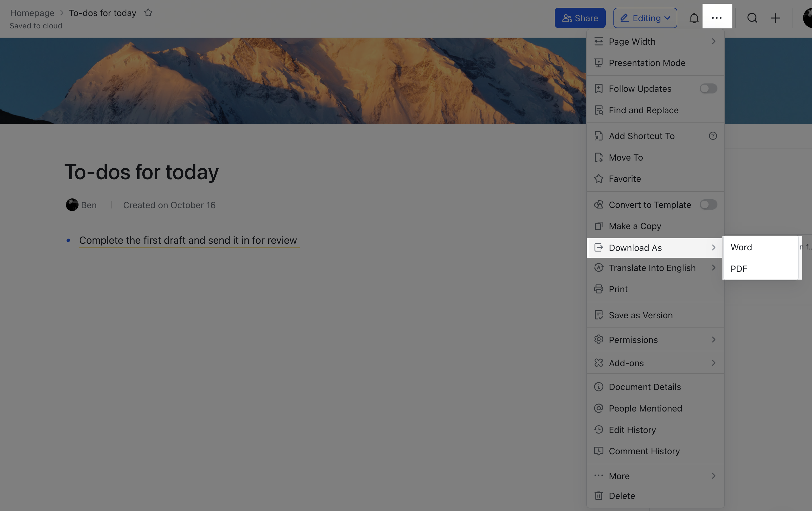Open the Editing mode dropdown
The image size is (812, 511).
(x=645, y=18)
